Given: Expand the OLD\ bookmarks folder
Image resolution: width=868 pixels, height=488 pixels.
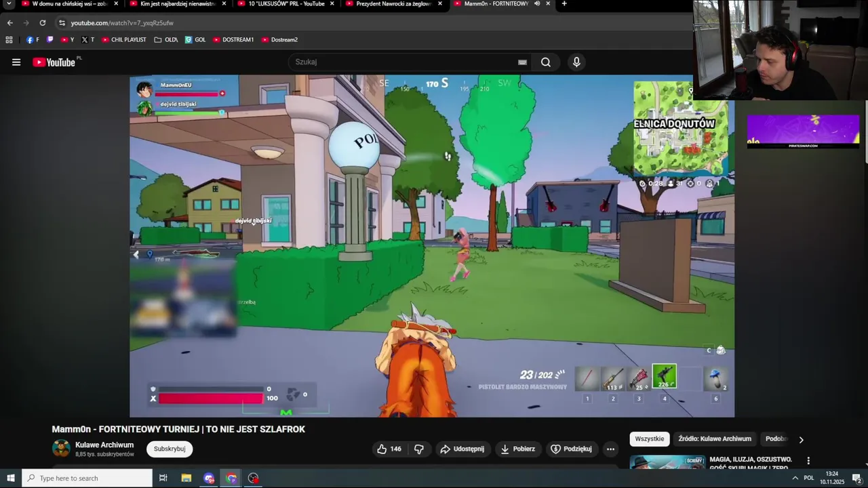Looking at the screenshot, I should point(166,40).
